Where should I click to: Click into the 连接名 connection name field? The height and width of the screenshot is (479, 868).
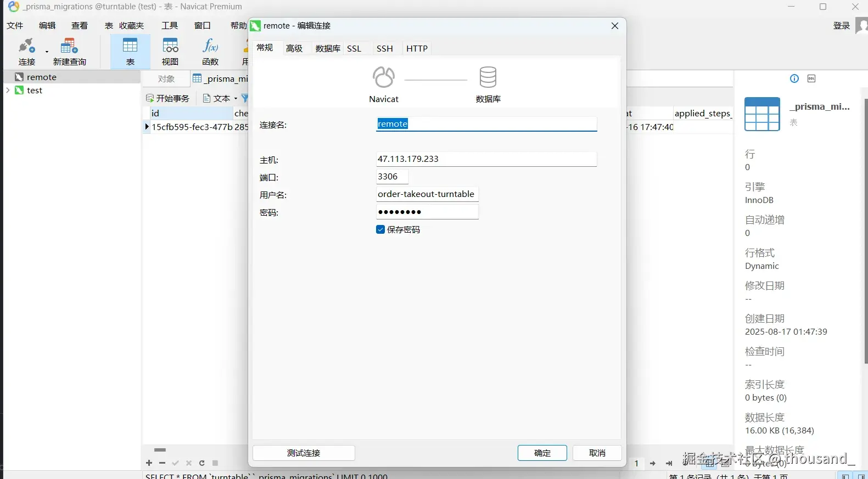pos(486,124)
